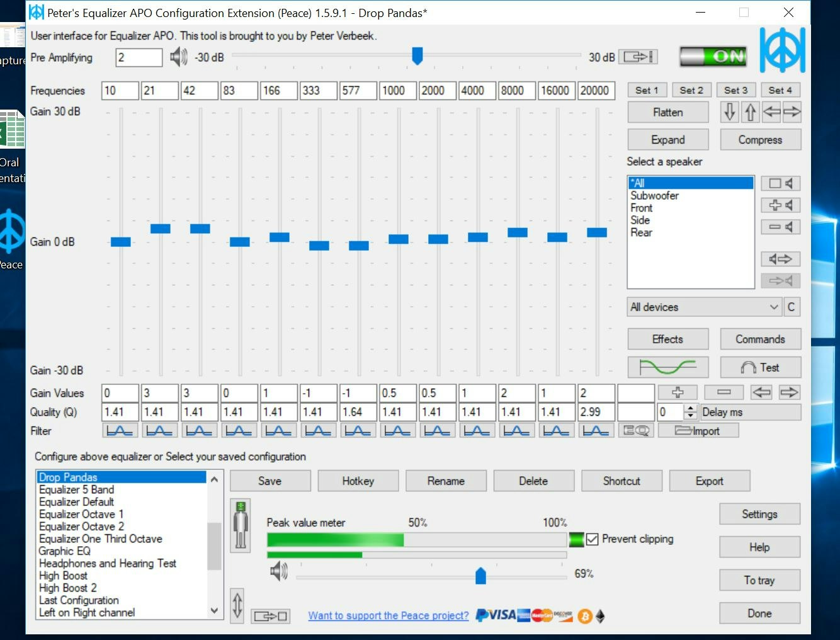The height and width of the screenshot is (640, 840).
Task: Increase delay ms with the up stepper
Action: pyautogui.click(x=691, y=408)
